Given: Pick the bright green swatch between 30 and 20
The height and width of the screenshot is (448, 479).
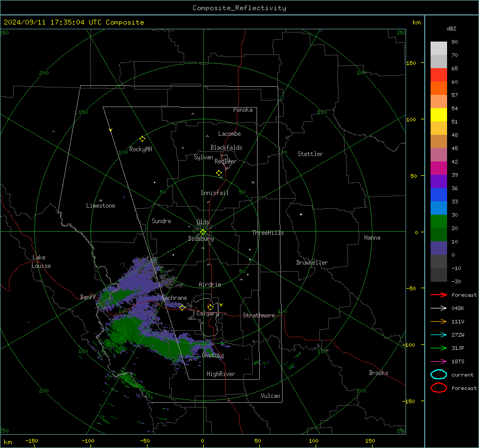Looking at the screenshot, I should pyautogui.click(x=439, y=222).
